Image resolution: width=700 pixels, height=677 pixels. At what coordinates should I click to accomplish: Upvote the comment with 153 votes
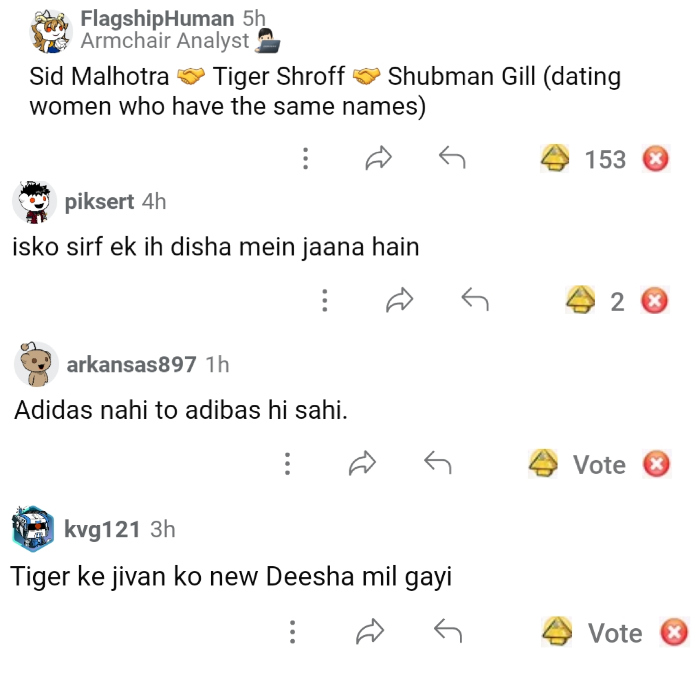[x=555, y=159]
